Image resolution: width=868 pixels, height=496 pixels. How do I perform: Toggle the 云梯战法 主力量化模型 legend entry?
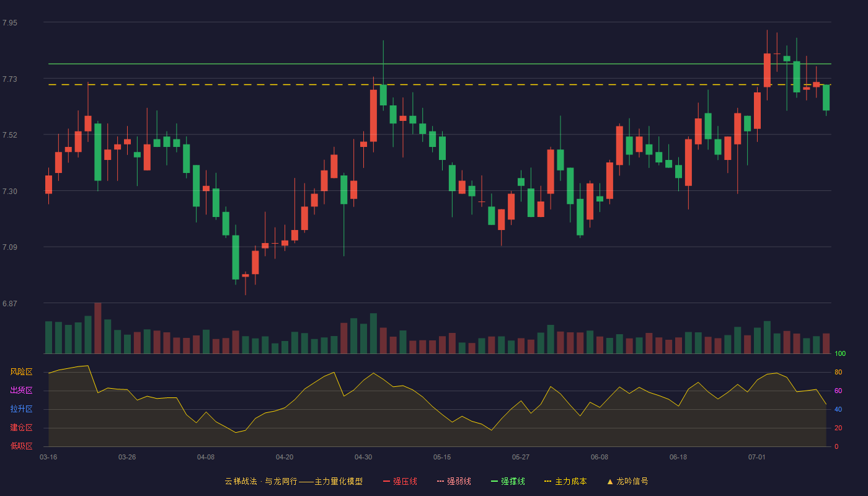(x=293, y=481)
